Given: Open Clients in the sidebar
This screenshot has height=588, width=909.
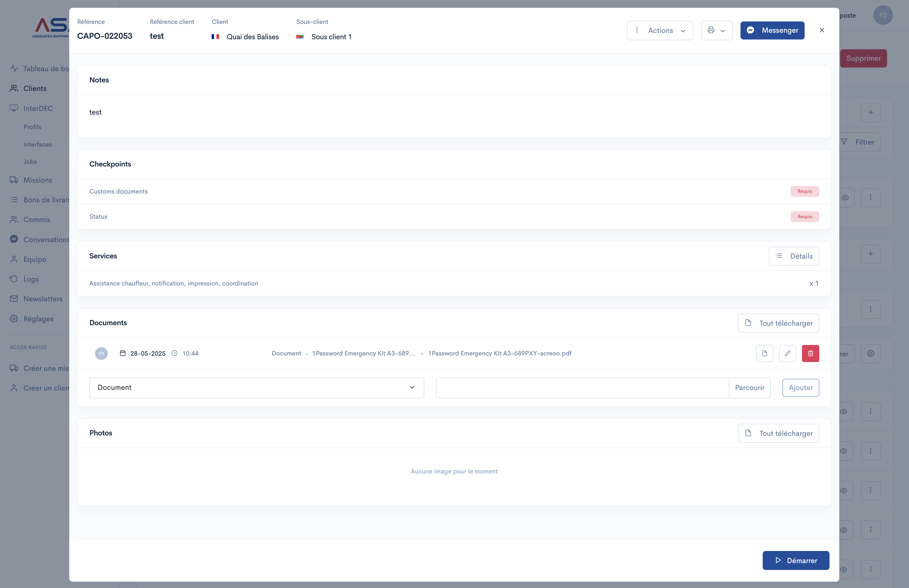Looking at the screenshot, I should coord(28,88).
